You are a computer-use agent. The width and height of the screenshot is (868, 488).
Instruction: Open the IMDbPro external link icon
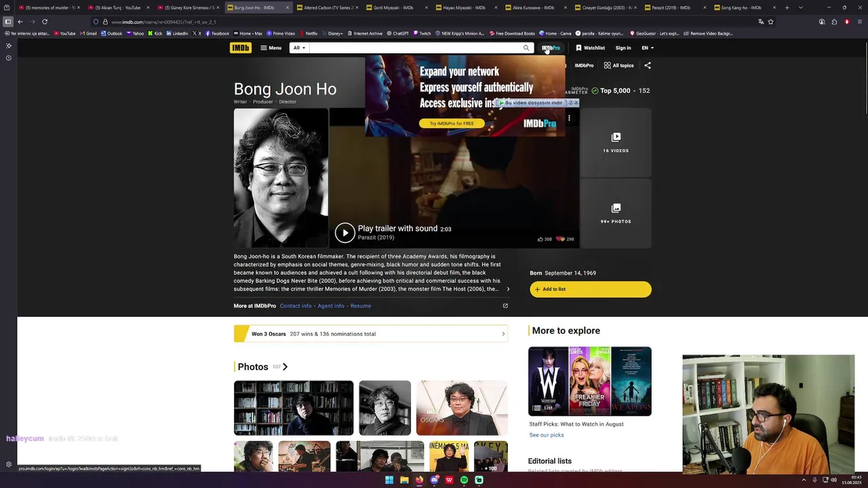(x=505, y=306)
